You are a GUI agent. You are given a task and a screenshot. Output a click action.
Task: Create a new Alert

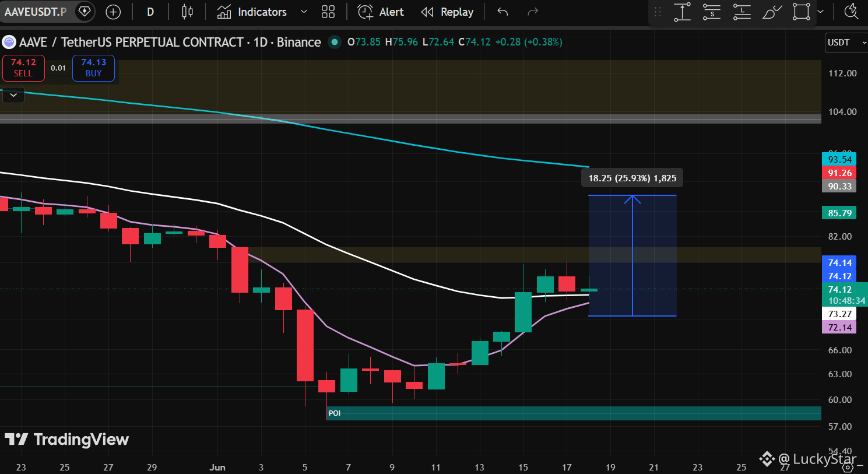click(381, 12)
